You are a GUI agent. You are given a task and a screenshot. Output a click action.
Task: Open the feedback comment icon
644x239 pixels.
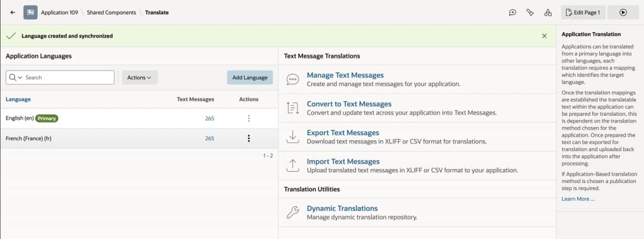[x=513, y=13]
